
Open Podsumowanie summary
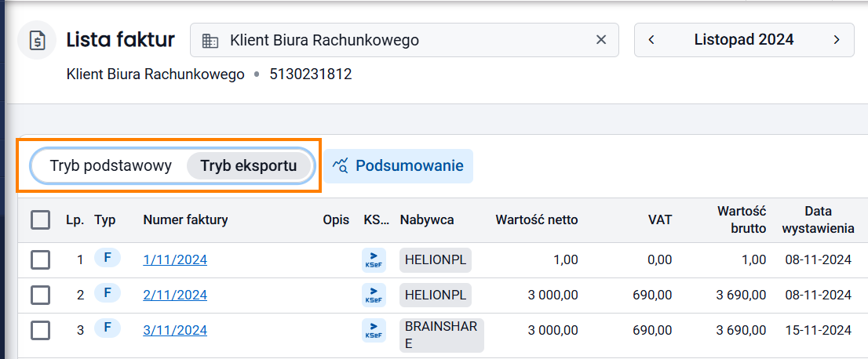(398, 166)
